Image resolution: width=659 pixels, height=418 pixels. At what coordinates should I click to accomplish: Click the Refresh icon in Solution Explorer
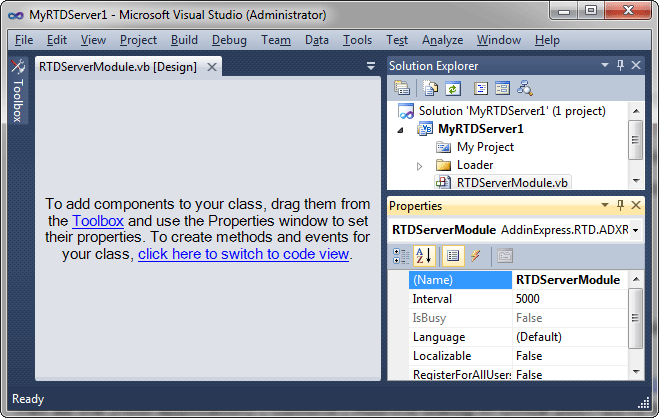[453, 88]
